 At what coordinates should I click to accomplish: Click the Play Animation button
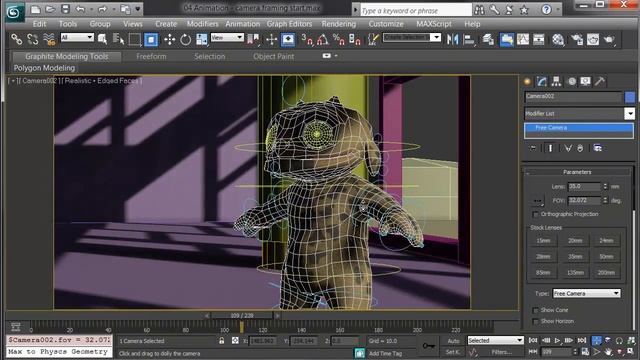tap(557, 340)
